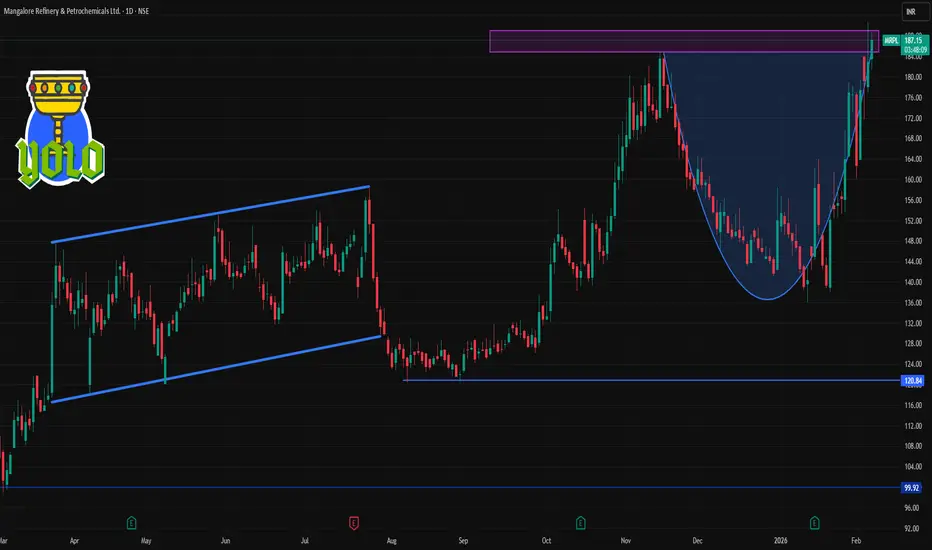Viewport: 932px width, 550px height.
Task: Click the Aug label on the time axis
Action: [x=392, y=541]
